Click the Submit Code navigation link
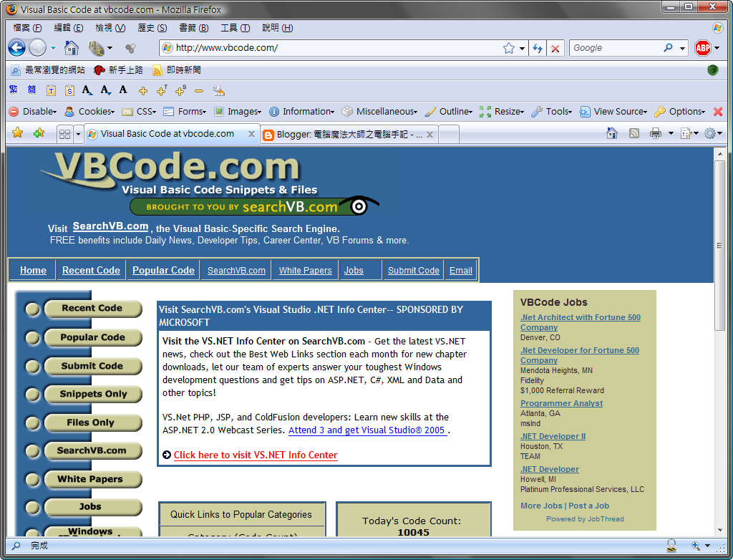This screenshot has height=560, width=733. 413,271
